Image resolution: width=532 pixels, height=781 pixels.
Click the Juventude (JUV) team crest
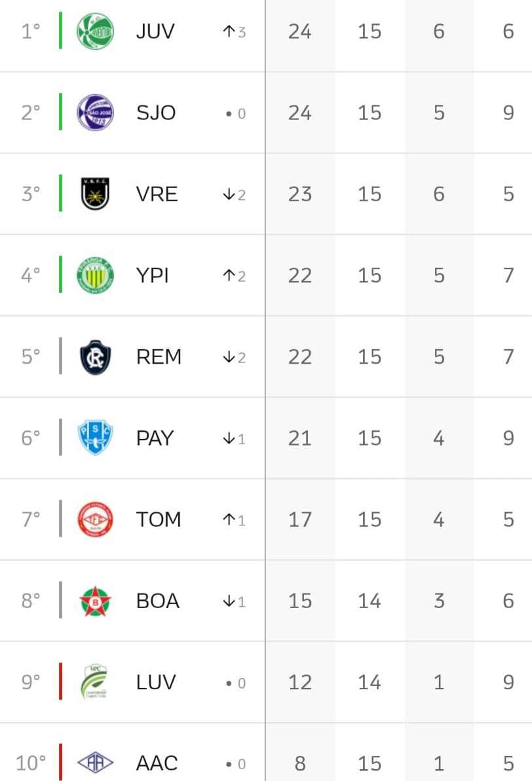(95, 31)
